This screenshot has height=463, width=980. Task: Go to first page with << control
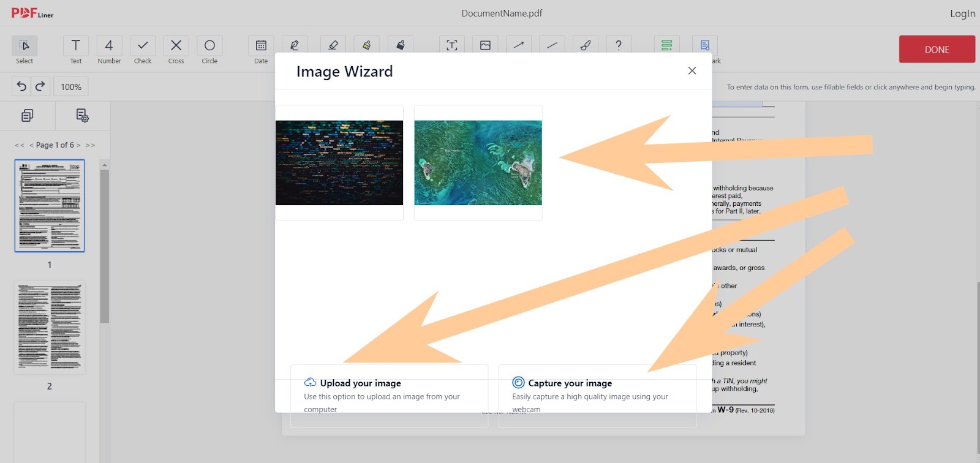pyautogui.click(x=20, y=145)
